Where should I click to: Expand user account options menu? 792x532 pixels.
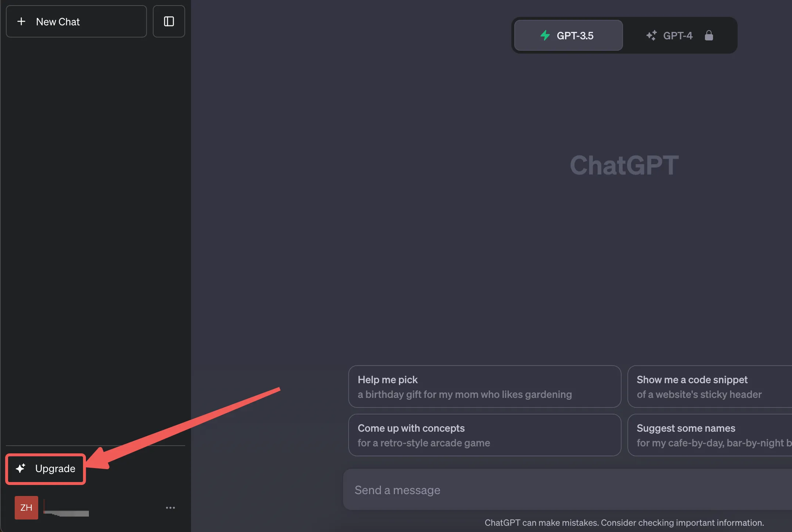[x=170, y=507]
